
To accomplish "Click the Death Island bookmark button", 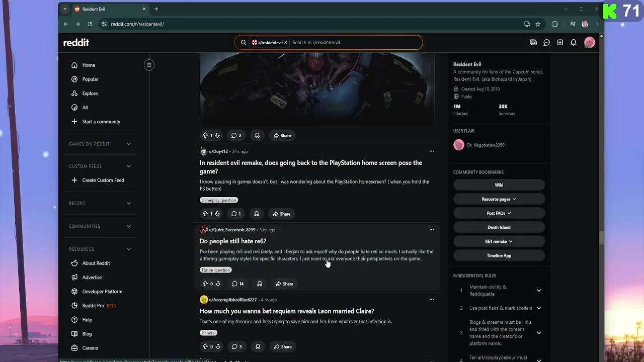I will click(x=499, y=227).
